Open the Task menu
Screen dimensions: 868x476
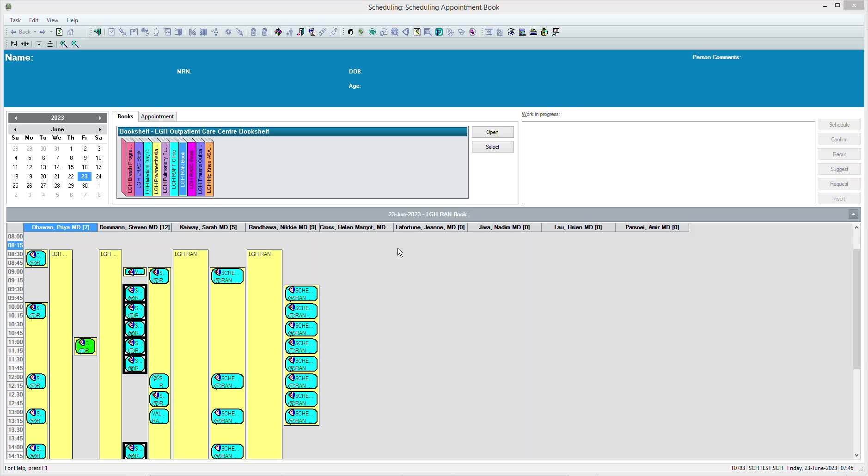[x=15, y=20]
